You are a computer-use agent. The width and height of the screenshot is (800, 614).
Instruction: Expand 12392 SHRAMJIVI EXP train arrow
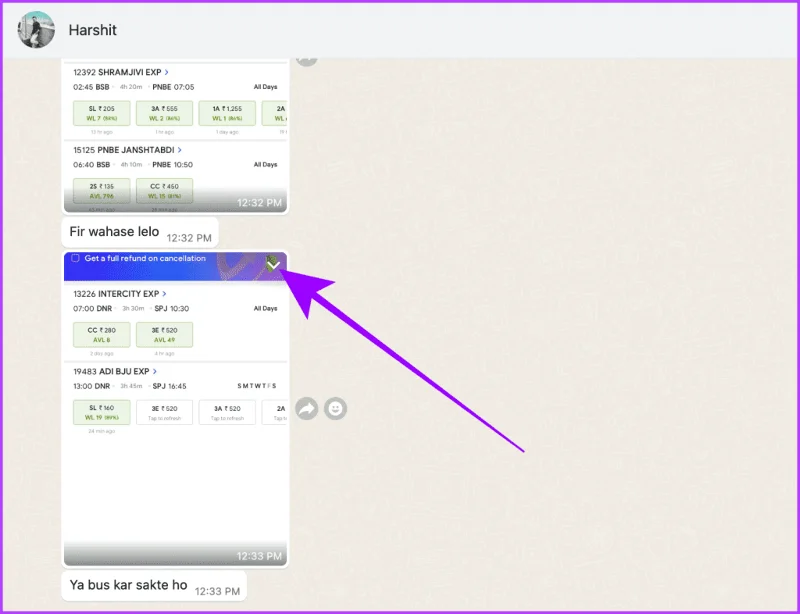point(166,72)
